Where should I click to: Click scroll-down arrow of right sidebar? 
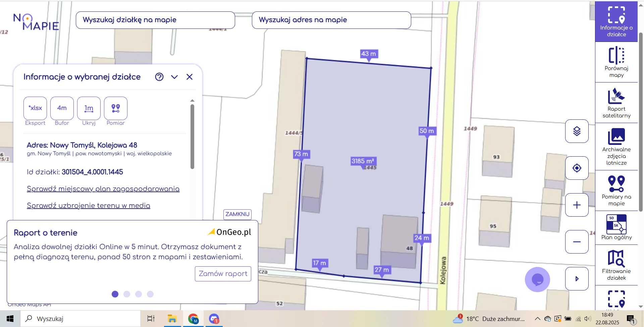pos(641,307)
